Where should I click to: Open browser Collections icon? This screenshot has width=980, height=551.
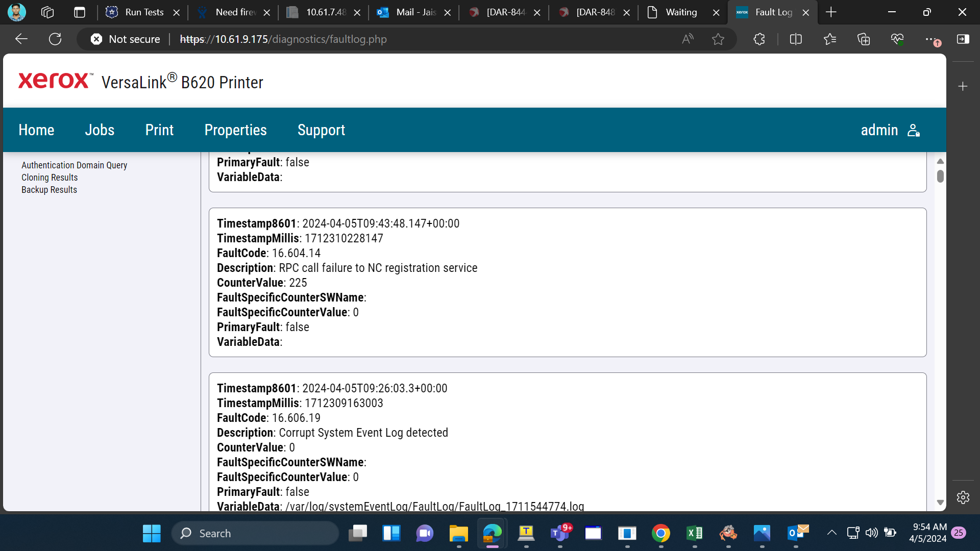point(864,39)
